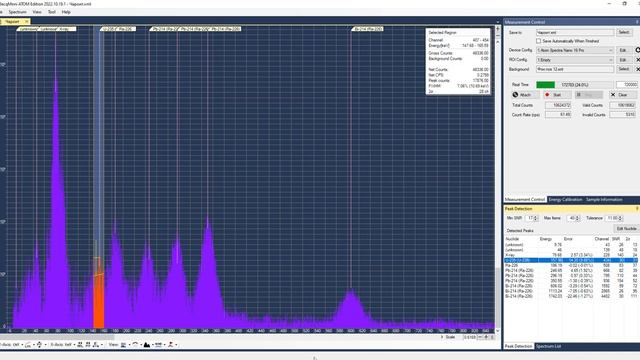Select the Bi-214 row with energy 1113.24

tap(571, 291)
